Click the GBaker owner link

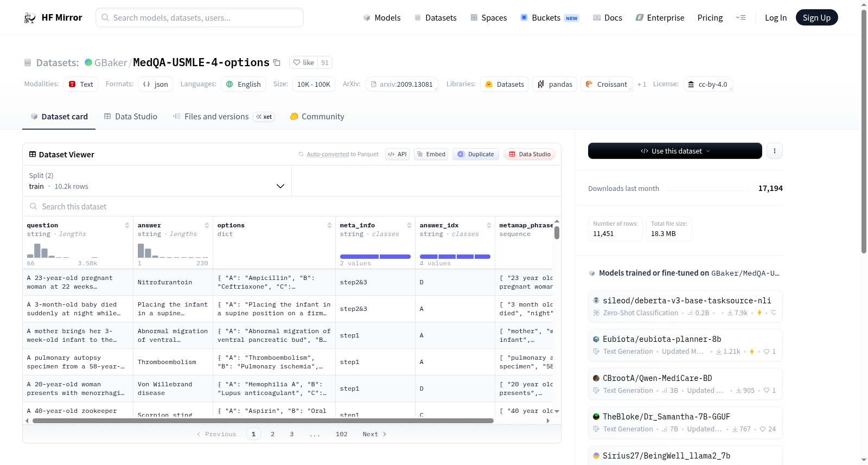tap(111, 62)
